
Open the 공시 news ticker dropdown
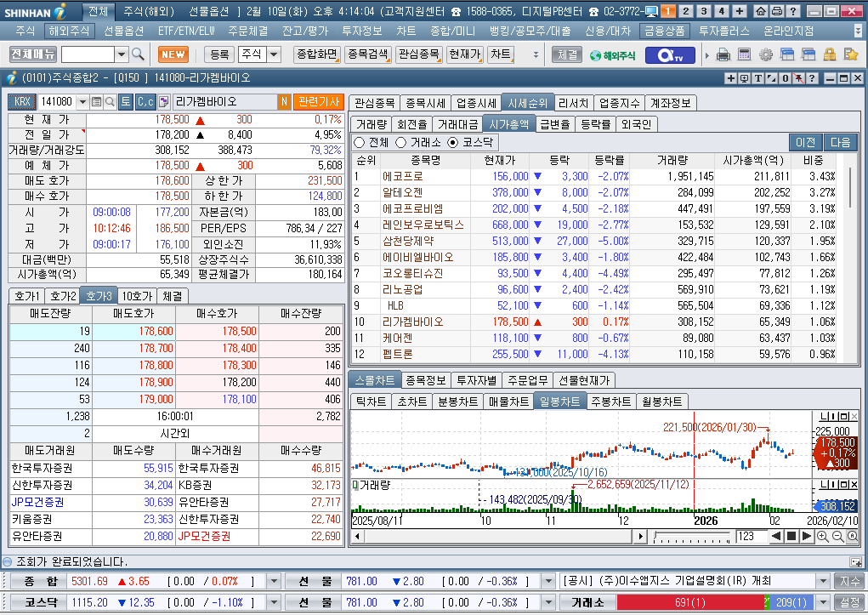click(823, 581)
